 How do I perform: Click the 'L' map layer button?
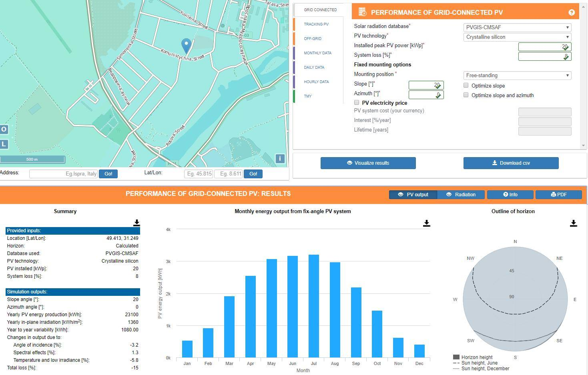click(4, 144)
